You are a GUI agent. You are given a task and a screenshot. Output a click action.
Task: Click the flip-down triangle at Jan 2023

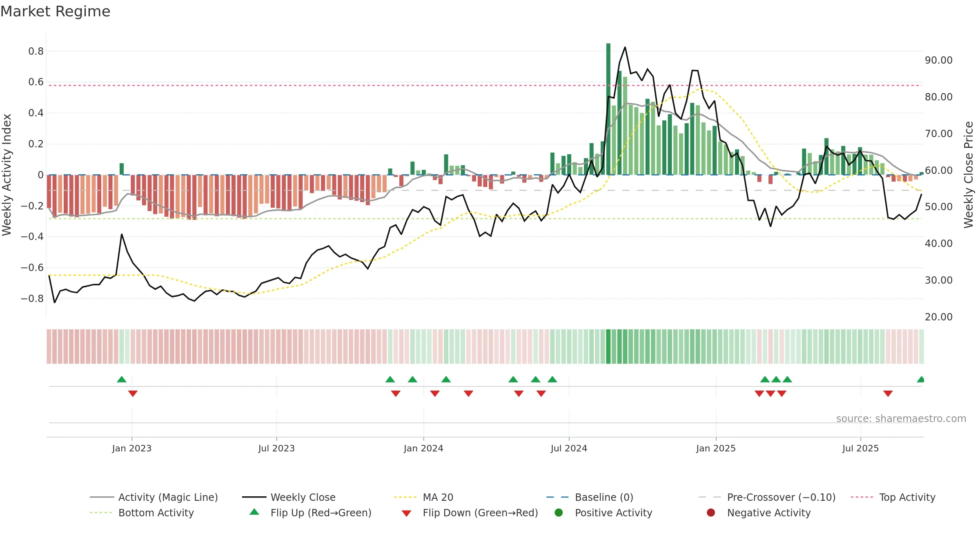pos(133,393)
